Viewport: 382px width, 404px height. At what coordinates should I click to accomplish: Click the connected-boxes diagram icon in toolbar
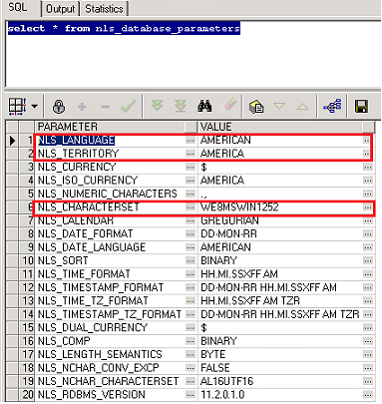click(x=332, y=106)
